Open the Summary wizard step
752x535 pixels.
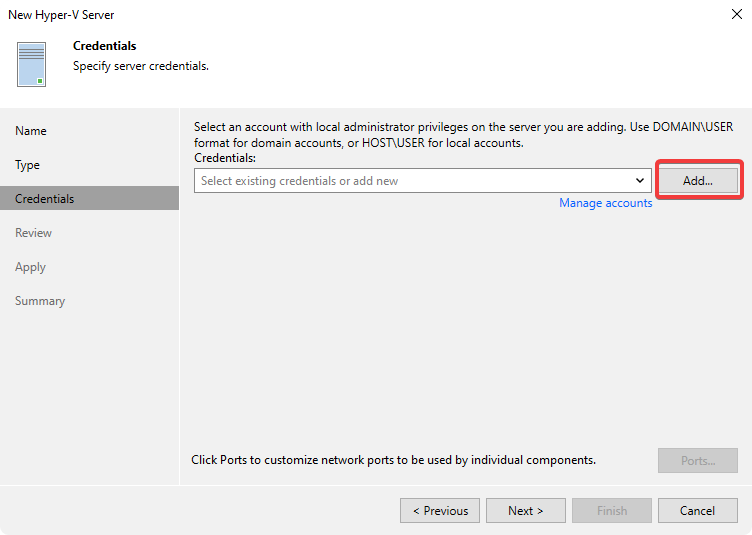[x=40, y=301]
